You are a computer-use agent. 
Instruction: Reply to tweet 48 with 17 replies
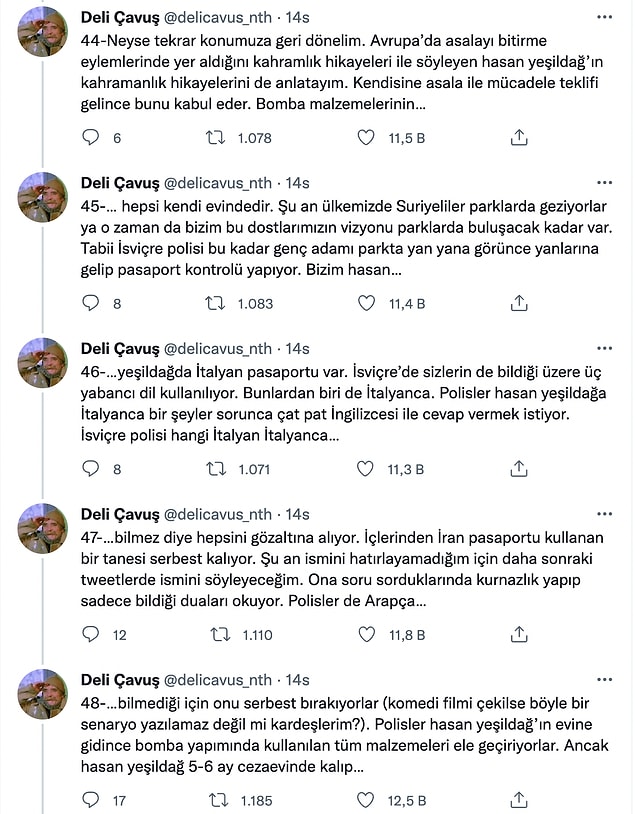click(90, 800)
